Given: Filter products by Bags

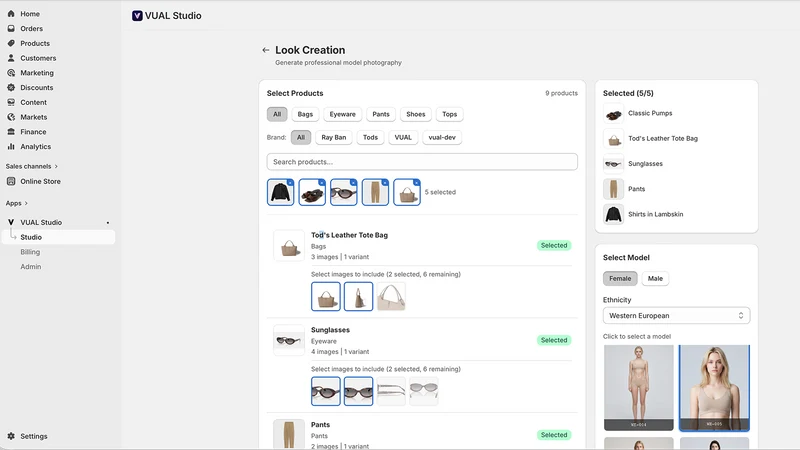Looking at the screenshot, I should tap(305, 114).
